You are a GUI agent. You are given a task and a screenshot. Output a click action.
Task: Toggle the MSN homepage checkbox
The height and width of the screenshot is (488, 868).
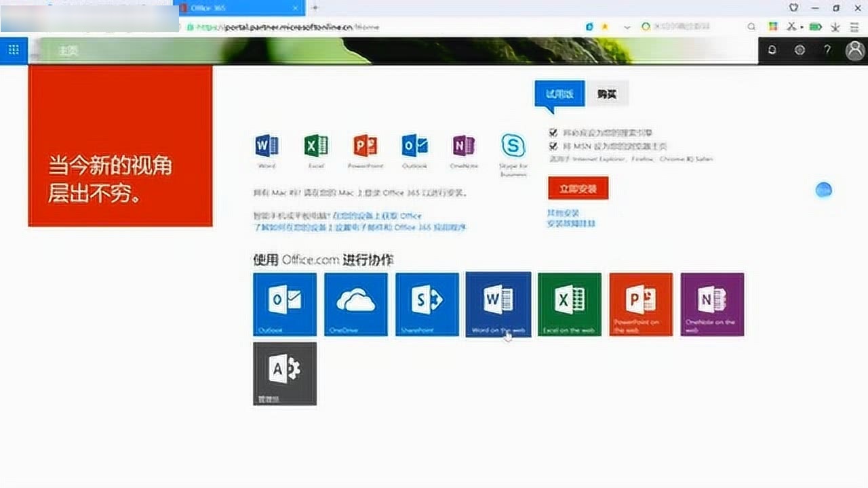tap(553, 146)
